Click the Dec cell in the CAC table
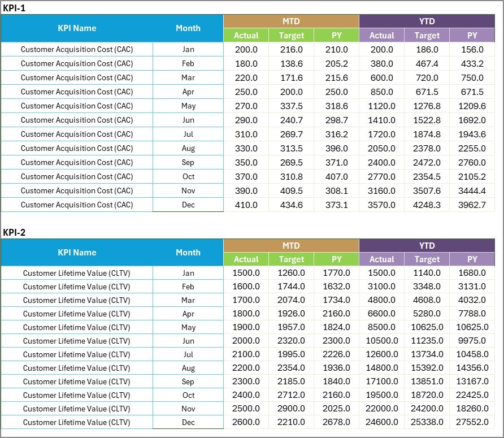 pyautogui.click(x=188, y=205)
